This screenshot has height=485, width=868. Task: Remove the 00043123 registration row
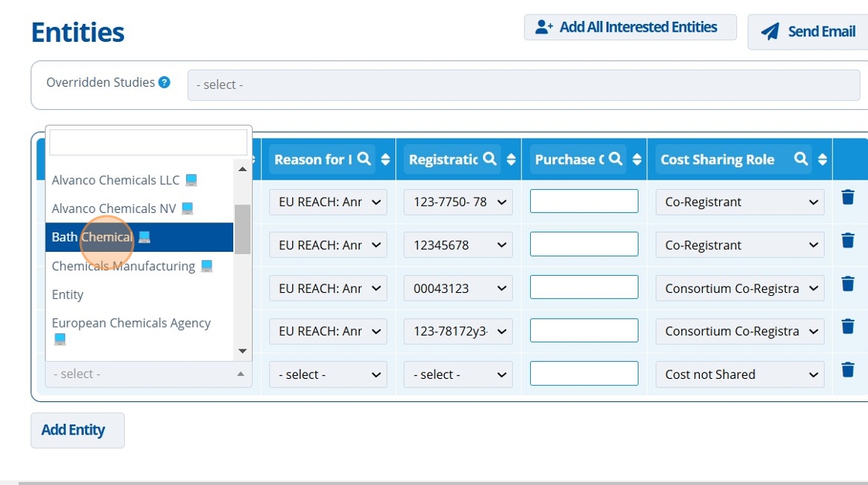click(848, 284)
